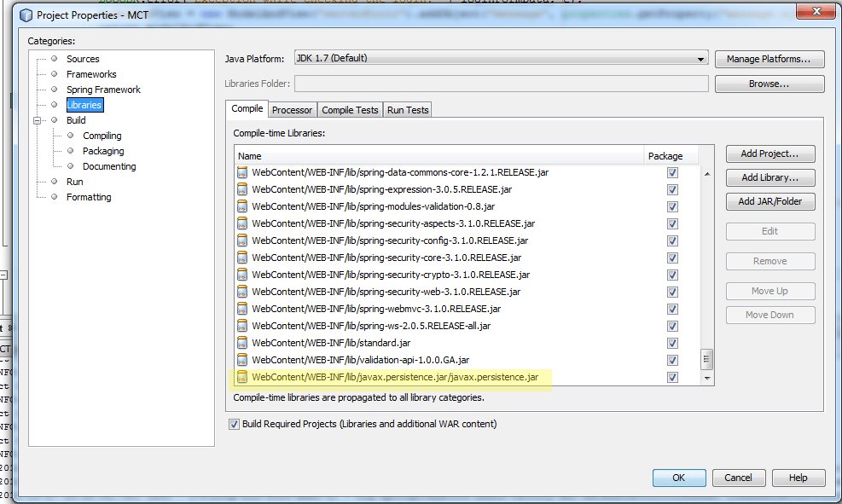Image resolution: width=842 pixels, height=504 pixels.
Task: Select the spring-webmvc-3.1.0.RELEASE.jar row
Action: tap(467, 309)
